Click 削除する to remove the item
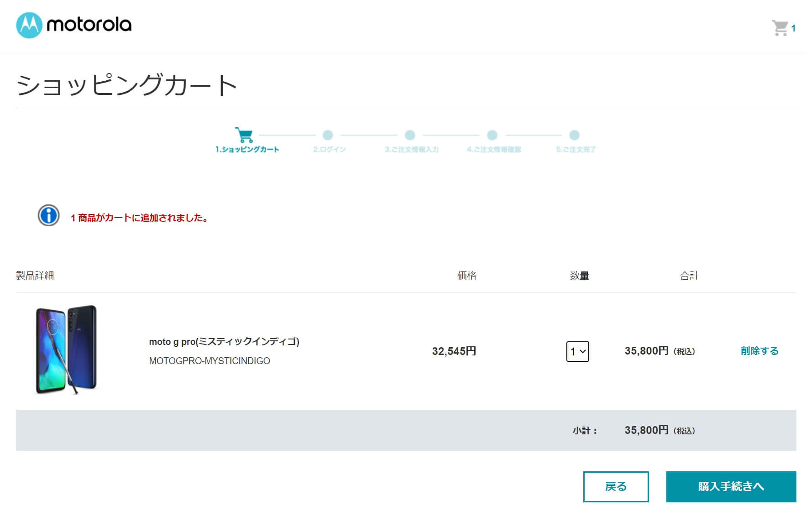This screenshot has width=806, height=532. point(759,351)
